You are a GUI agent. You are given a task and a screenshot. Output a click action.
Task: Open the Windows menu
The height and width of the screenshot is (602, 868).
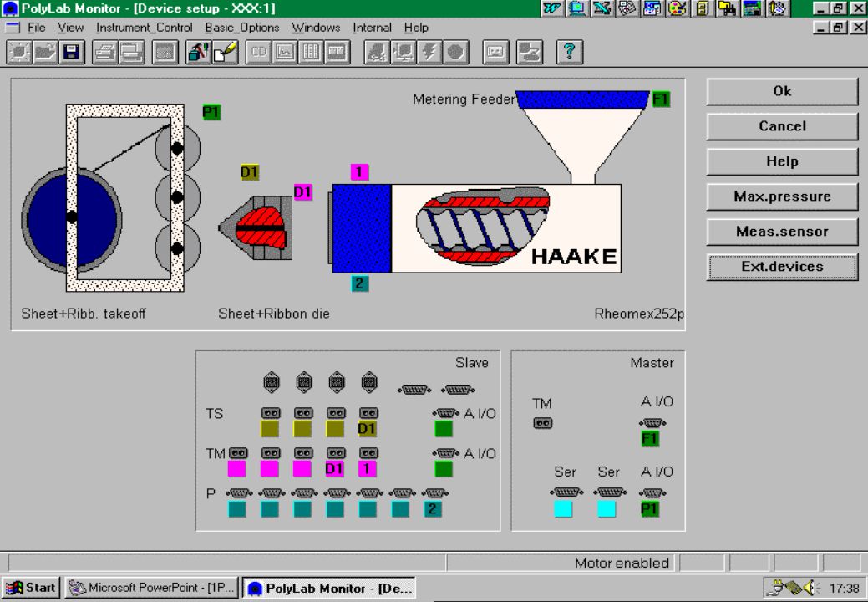pos(316,27)
